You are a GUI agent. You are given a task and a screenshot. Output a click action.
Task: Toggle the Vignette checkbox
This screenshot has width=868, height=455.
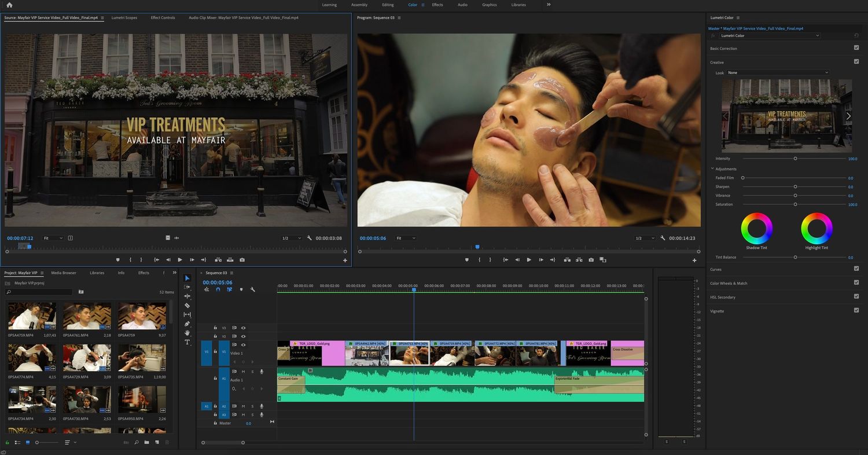[856, 310]
